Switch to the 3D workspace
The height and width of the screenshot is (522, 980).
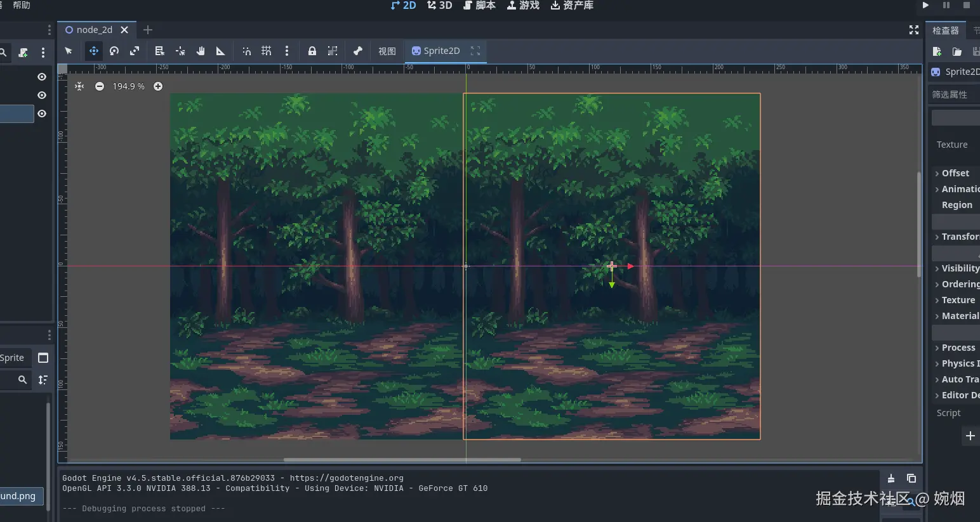point(440,5)
